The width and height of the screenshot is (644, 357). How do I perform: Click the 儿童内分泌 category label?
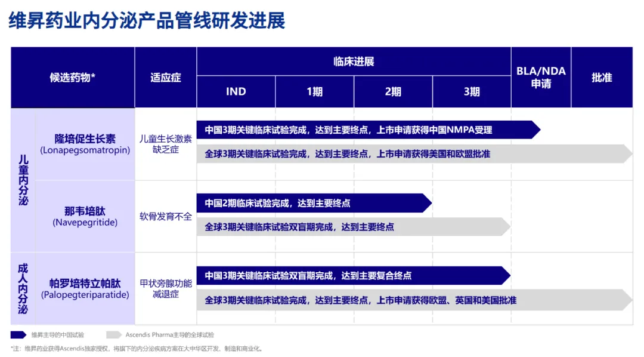[23, 180]
